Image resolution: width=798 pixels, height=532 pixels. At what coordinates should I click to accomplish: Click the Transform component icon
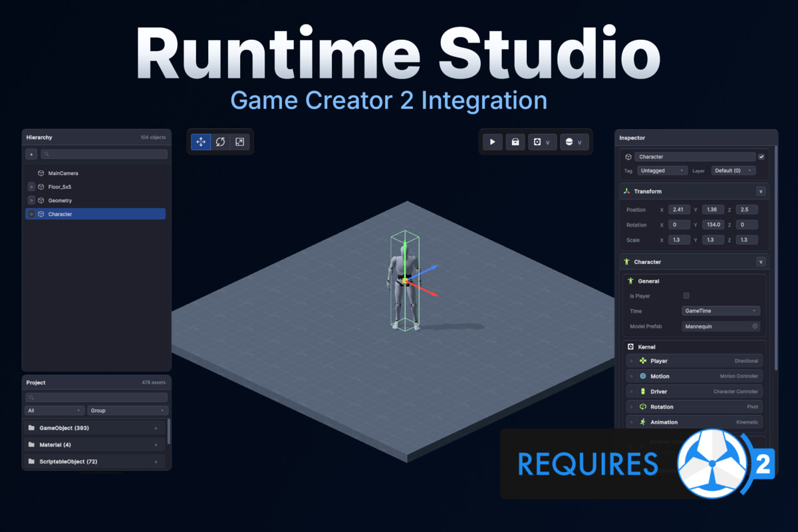pos(626,191)
